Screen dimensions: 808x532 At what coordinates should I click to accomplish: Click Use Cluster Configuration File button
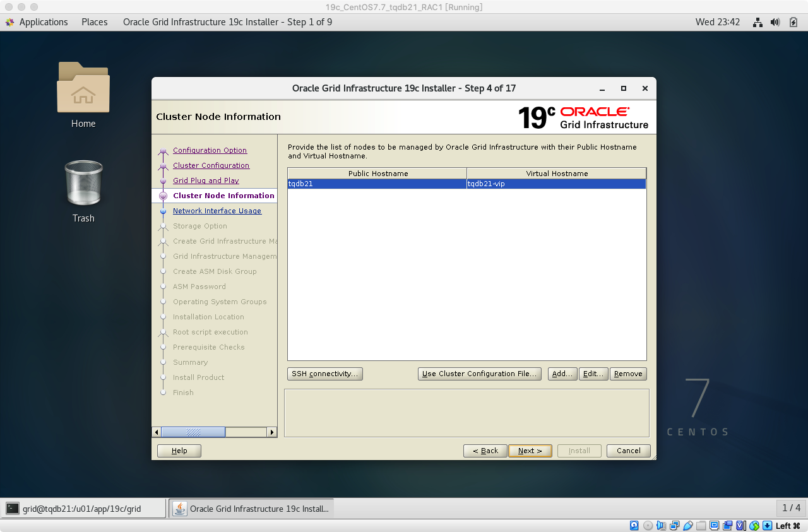480,374
